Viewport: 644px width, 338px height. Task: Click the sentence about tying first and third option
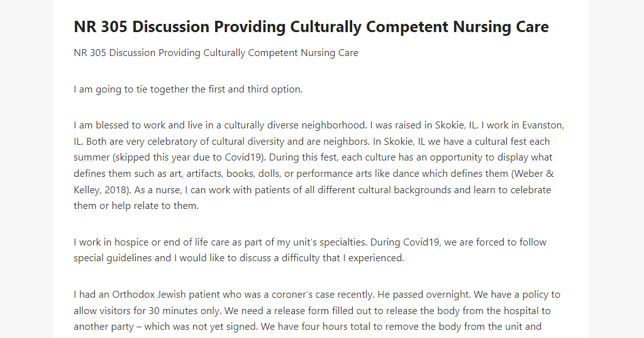click(188, 89)
